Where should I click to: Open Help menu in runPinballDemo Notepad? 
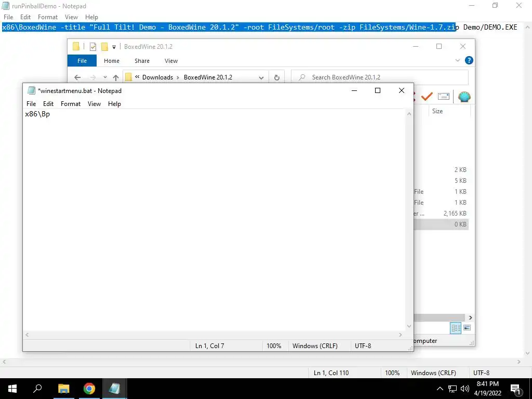click(x=91, y=17)
